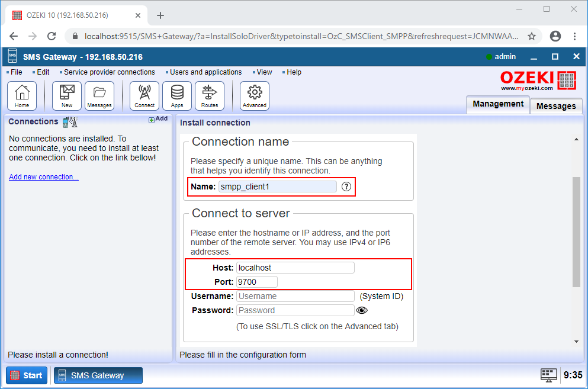Open the on-screen keyboard icon in taskbar
This screenshot has height=389, width=588.
tap(548, 375)
